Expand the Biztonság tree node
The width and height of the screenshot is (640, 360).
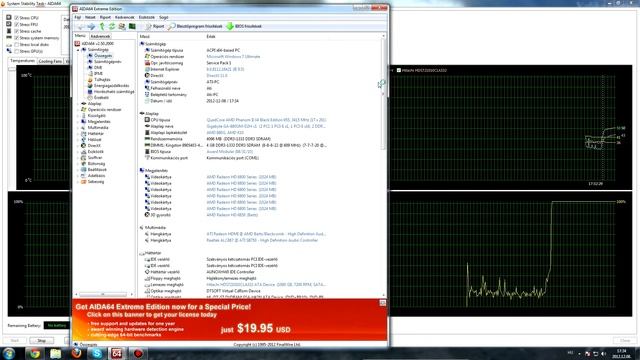click(78, 164)
